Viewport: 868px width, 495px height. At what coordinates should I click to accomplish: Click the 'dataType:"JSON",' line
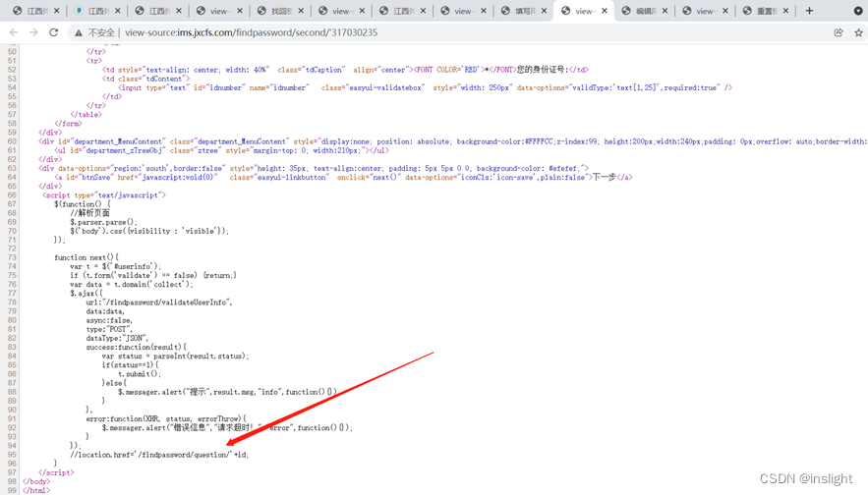(x=117, y=338)
